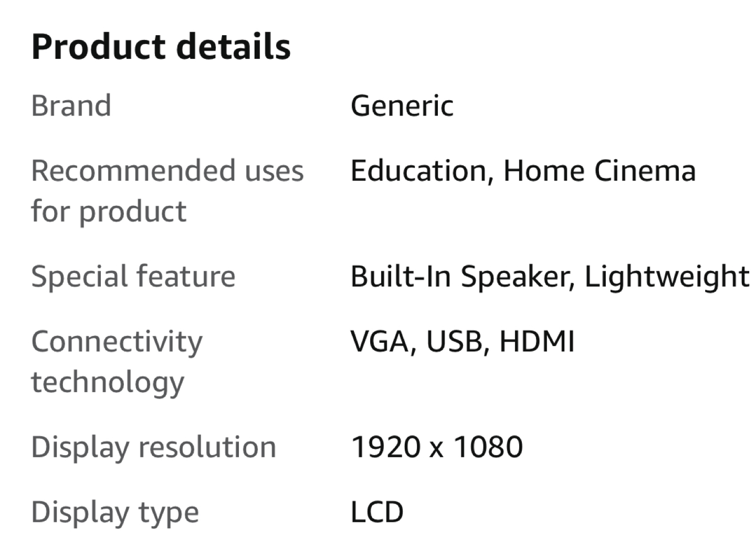This screenshot has width=756, height=556.
Task: Select the "Connectivity technology" label
Action: coord(117,361)
